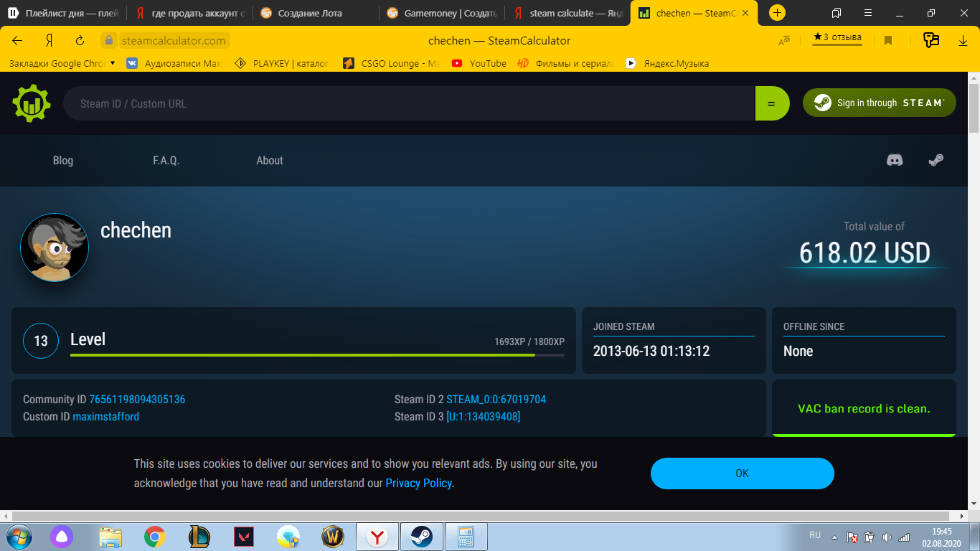Open a new tab with plus button
980x551 pixels.
[x=777, y=13]
